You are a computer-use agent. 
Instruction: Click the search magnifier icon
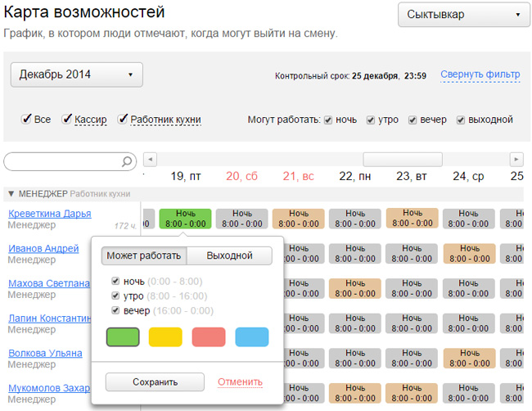pos(127,161)
